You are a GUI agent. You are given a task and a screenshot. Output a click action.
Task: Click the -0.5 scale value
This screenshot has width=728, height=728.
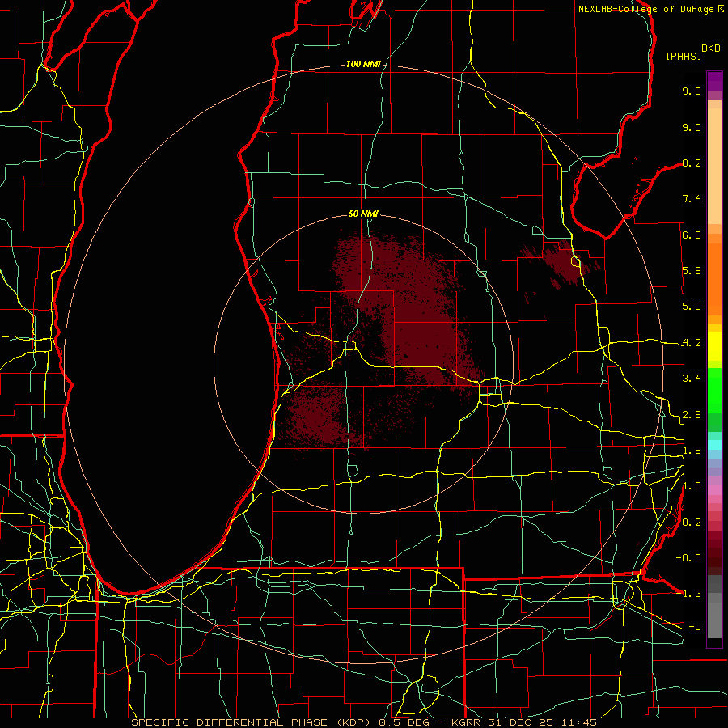click(x=688, y=558)
